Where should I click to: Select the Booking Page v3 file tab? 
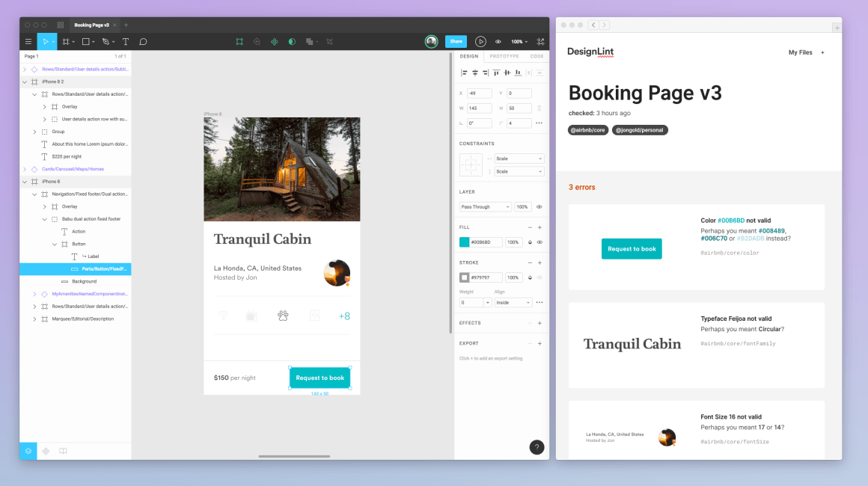tap(92, 25)
